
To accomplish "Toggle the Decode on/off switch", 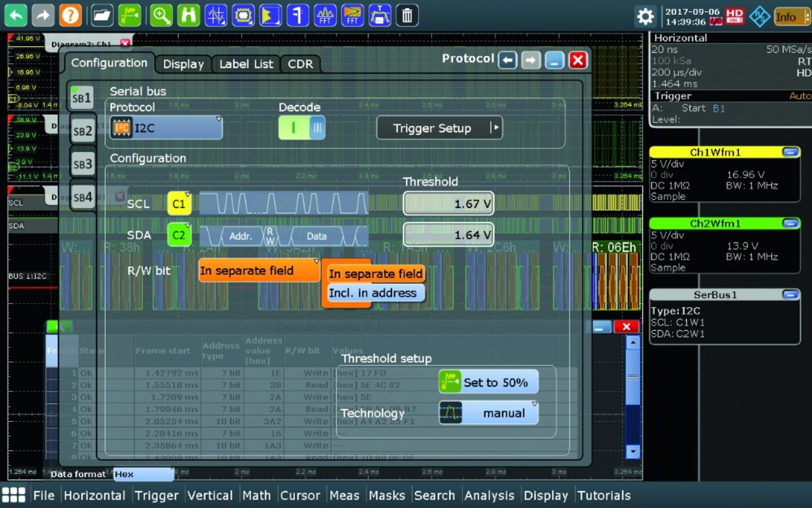I will point(302,128).
